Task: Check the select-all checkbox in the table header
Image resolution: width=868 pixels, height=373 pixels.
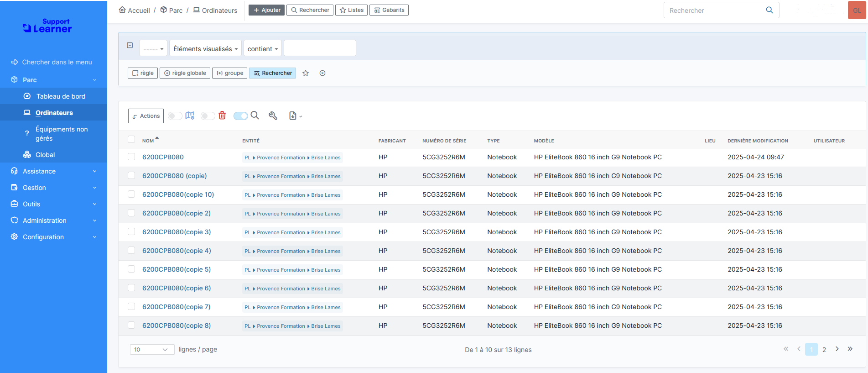Action: [131, 139]
